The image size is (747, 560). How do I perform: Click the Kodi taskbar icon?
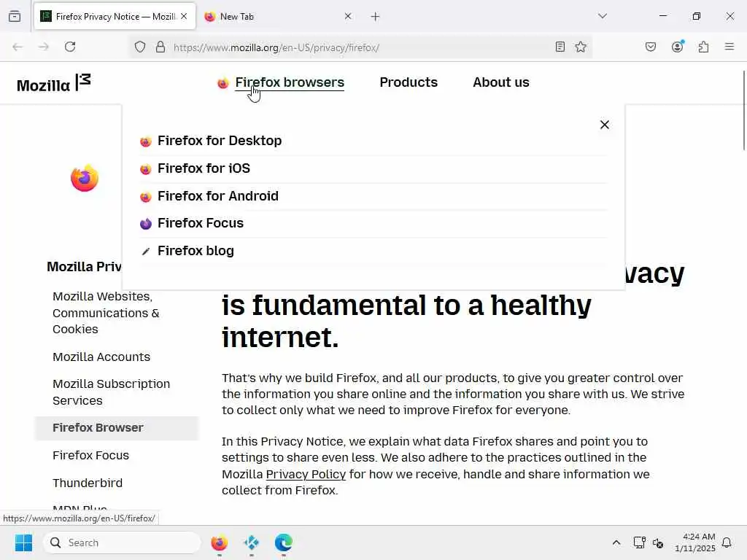coord(252,542)
